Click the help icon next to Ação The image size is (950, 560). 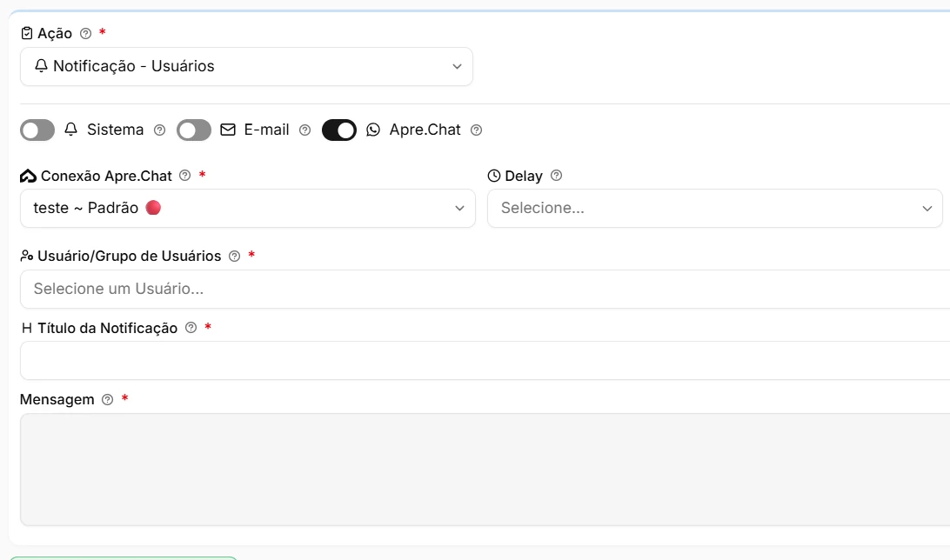[x=86, y=33]
